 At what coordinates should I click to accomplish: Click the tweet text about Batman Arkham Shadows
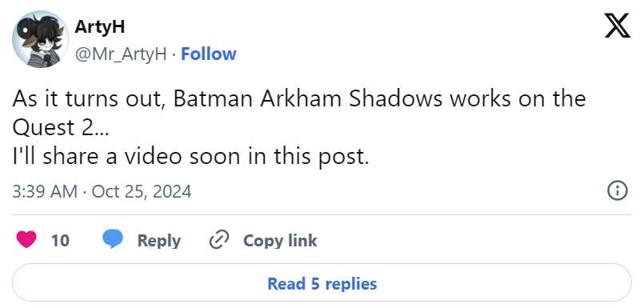tap(299, 127)
